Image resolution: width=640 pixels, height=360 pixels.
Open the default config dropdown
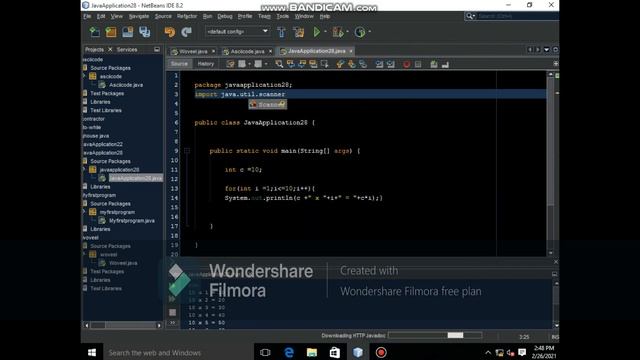tap(237, 31)
